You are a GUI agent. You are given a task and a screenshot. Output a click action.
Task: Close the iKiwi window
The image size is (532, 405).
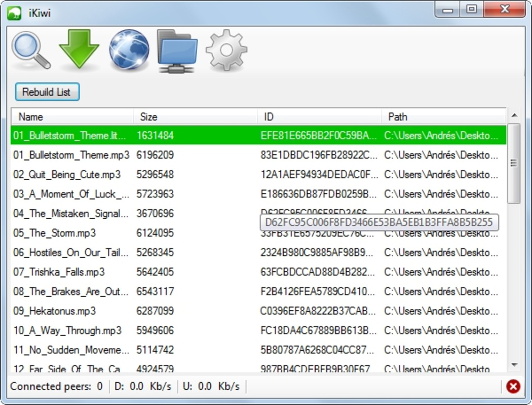tap(505, 10)
